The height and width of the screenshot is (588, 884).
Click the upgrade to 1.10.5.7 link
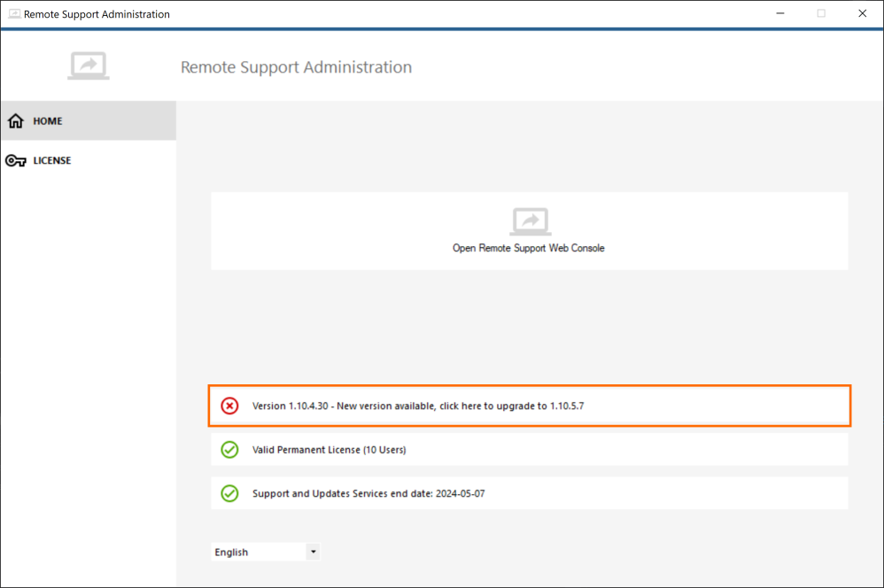coord(510,406)
